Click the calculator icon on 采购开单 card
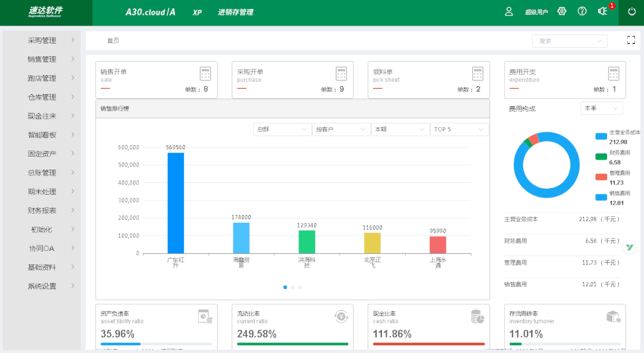This screenshot has height=353, width=644. 341,73
